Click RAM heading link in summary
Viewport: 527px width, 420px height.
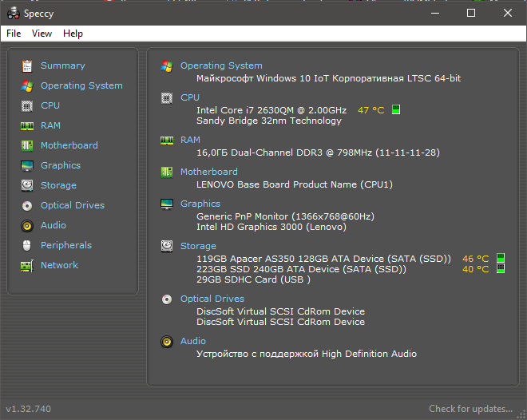tap(190, 140)
